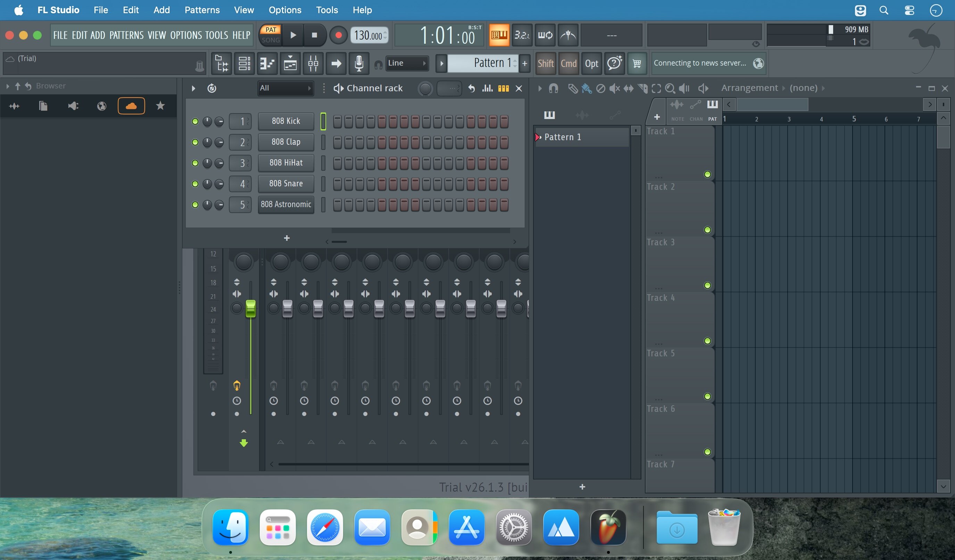
Task: Open the Tools menu in macOS menu bar
Action: point(327,10)
